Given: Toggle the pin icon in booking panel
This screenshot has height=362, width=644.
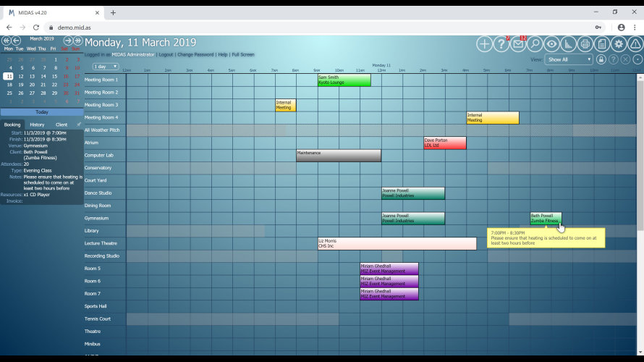Looking at the screenshot, I should 78,125.
